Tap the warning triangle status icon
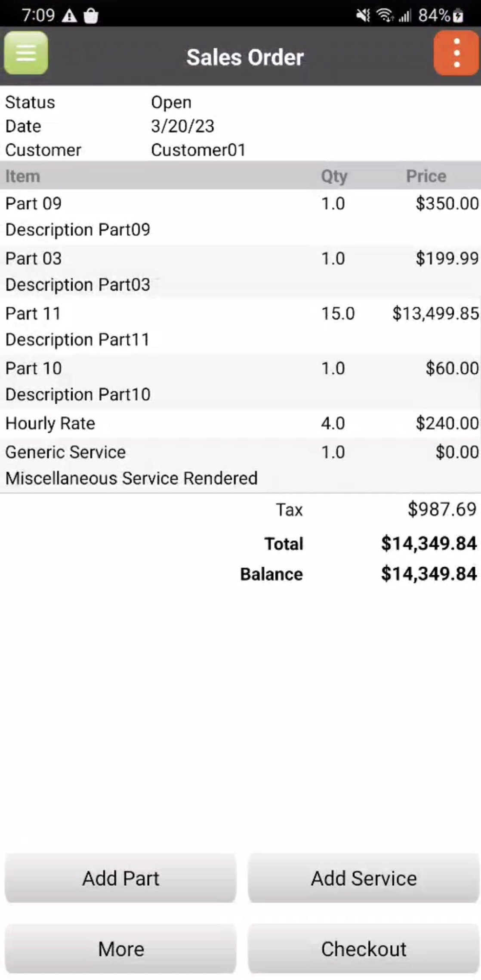The width and height of the screenshot is (481, 980). [69, 16]
